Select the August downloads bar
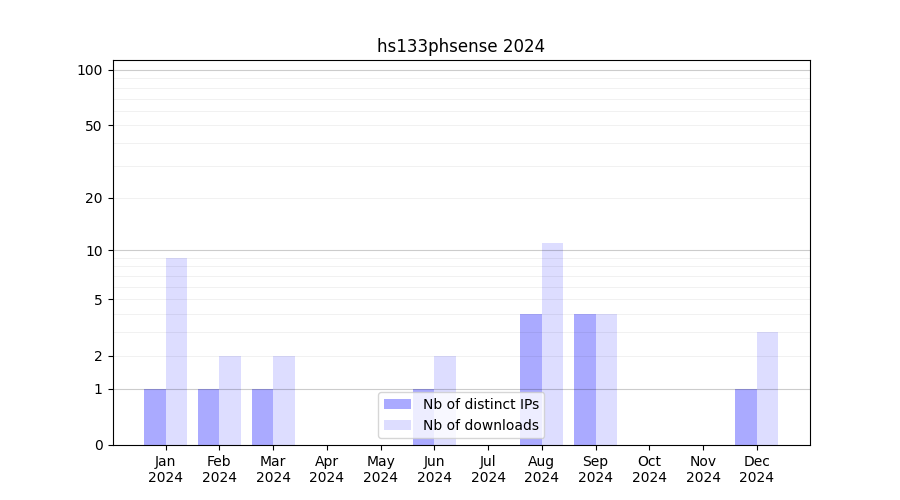The image size is (900, 500). click(552, 344)
